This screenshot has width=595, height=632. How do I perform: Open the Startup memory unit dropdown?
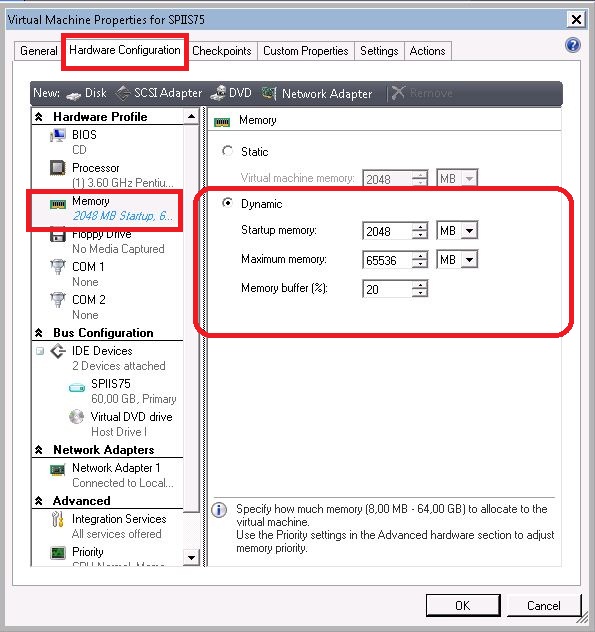pos(469,231)
